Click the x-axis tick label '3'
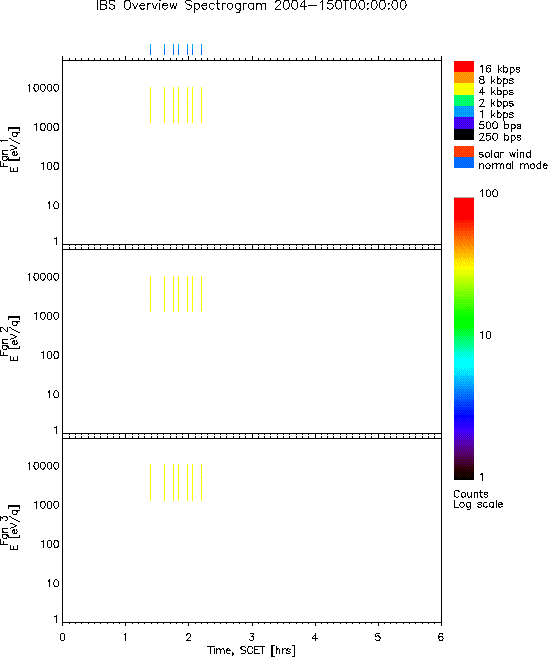The image size is (548, 657). (252, 637)
